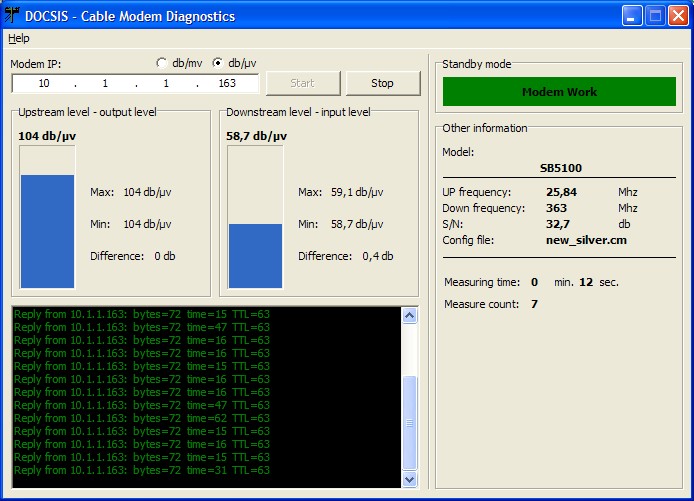Click the ping reply line with time=62
The image size is (694, 501).
tap(142, 418)
